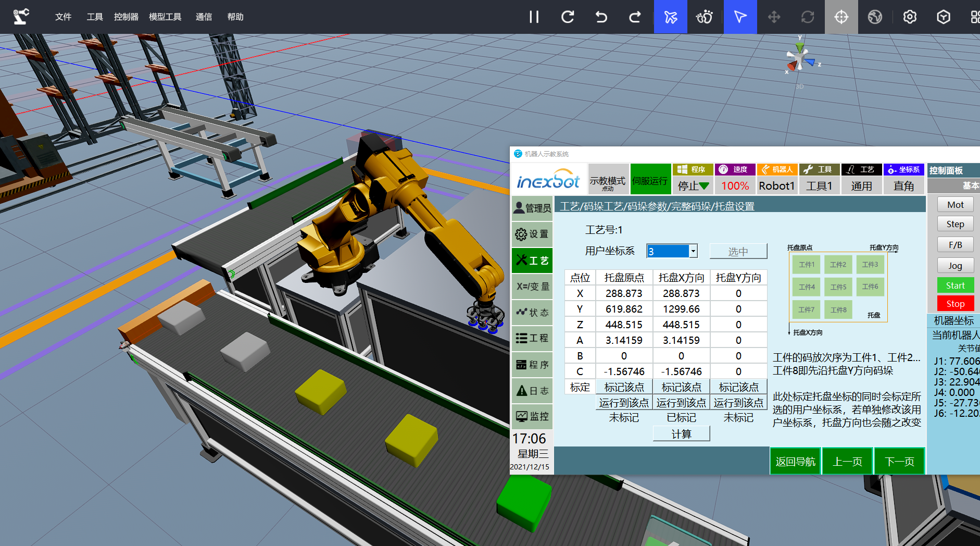Image resolution: width=980 pixels, height=546 pixels.
Task: Open the 变量 sidebar item
Action: (x=532, y=286)
